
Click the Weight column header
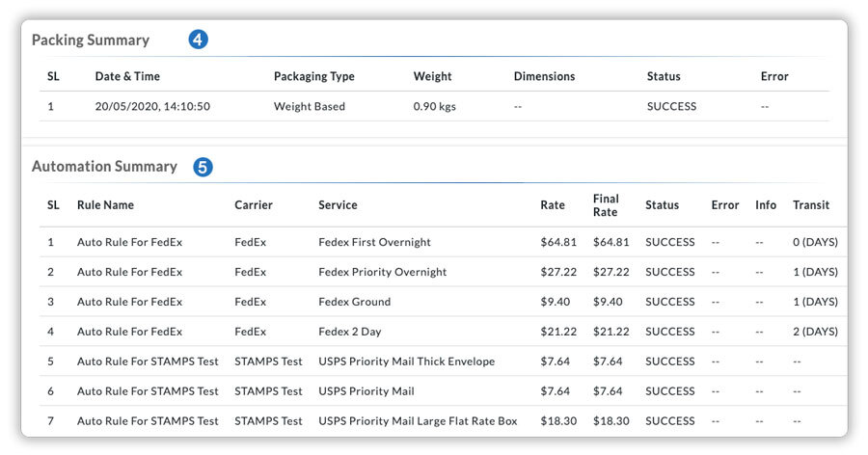click(432, 76)
